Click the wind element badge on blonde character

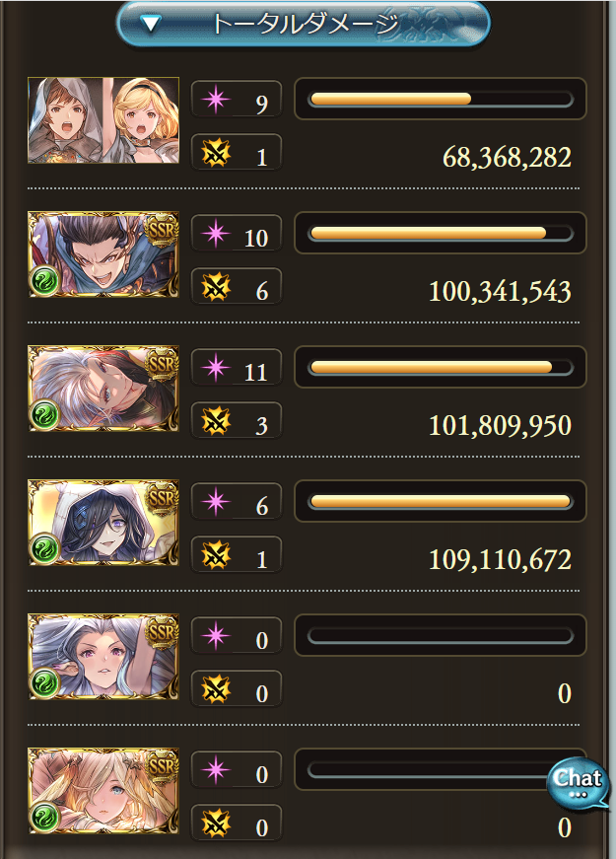pos(45,818)
